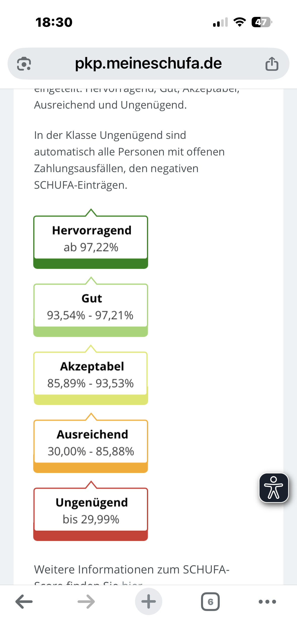Screen dimensions: 297x644
Task: Tap the Wi-Fi status icon
Action: click(x=240, y=22)
